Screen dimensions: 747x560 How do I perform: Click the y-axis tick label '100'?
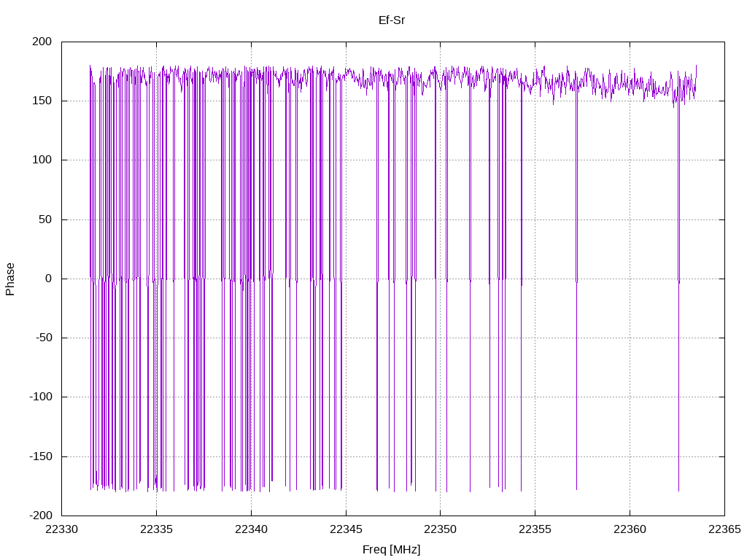pos(42,160)
